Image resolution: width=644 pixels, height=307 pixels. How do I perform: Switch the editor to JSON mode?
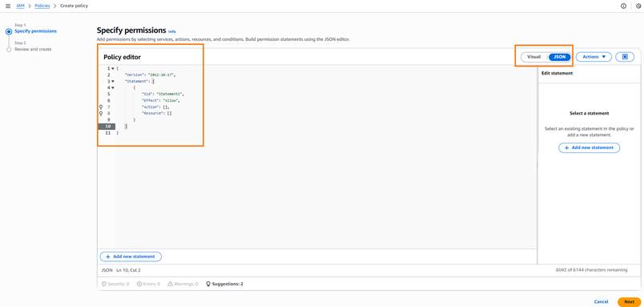560,57
